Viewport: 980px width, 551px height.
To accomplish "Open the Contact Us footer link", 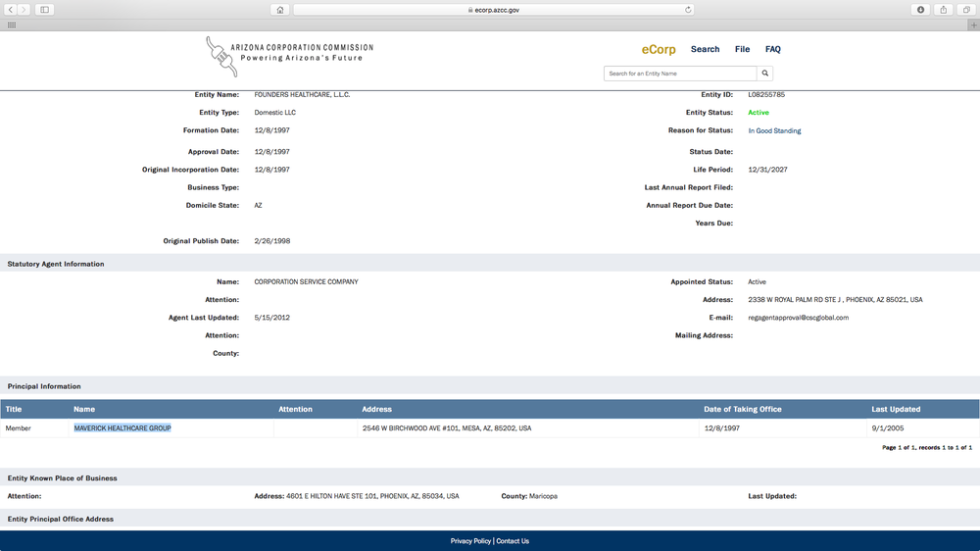I will [x=513, y=541].
